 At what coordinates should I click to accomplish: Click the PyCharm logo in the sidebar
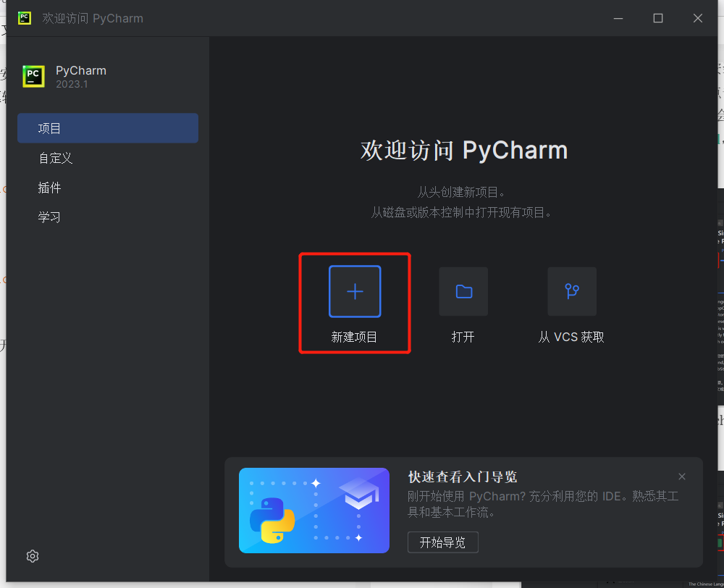(34, 76)
